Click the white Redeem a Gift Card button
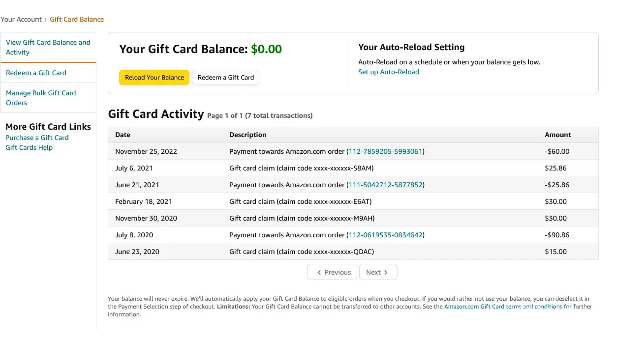This screenshot has width=644, height=338. coord(225,78)
